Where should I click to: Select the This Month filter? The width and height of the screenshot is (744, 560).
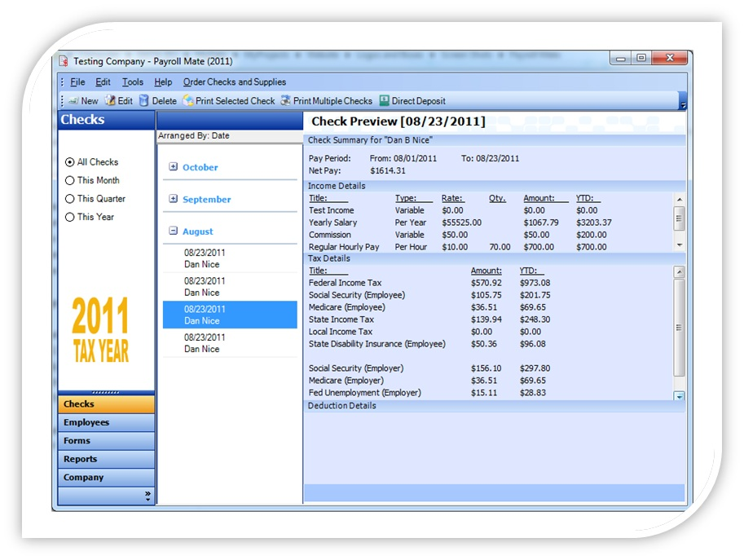(70, 180)
